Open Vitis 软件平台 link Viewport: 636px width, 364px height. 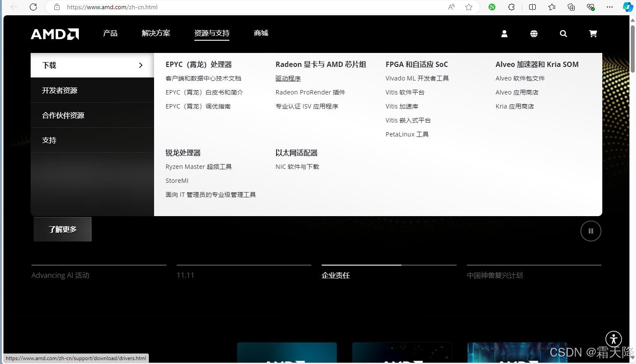(x=405, y=92)
